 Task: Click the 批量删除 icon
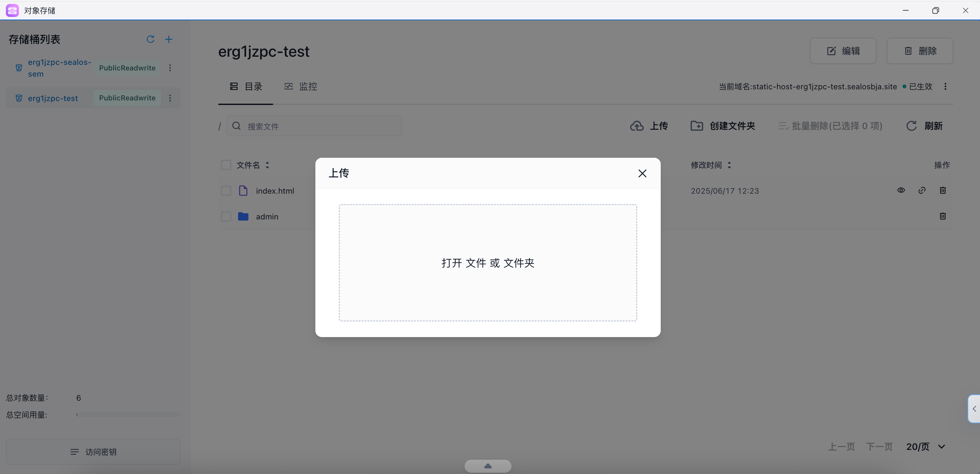coord(783,126)
